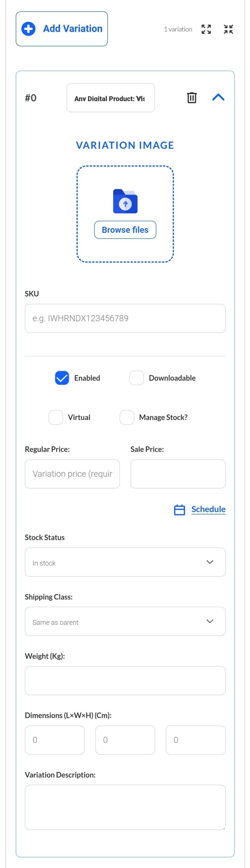Delete variation #0 with trash icon
This screenshot has width=250, height=868.
pos(192,98)
